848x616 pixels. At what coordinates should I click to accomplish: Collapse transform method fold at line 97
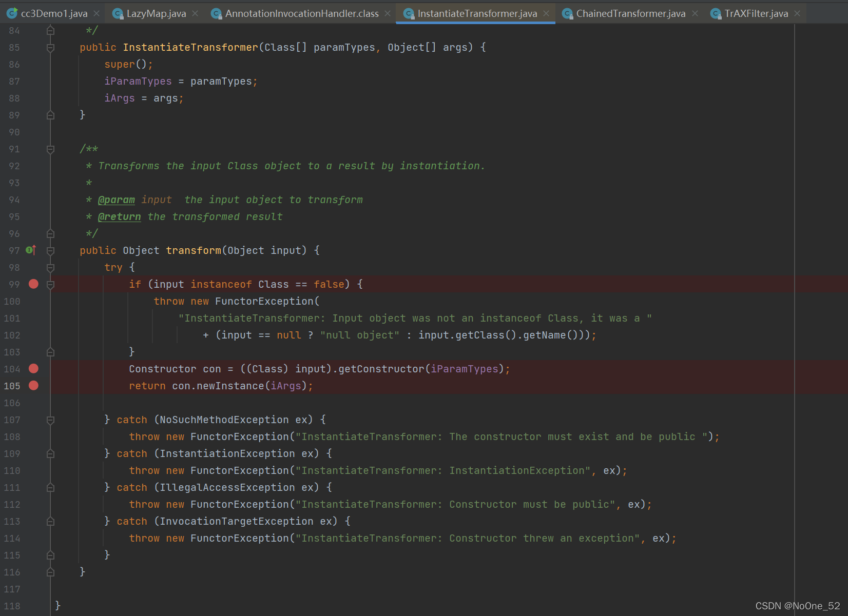pos(50,251)
